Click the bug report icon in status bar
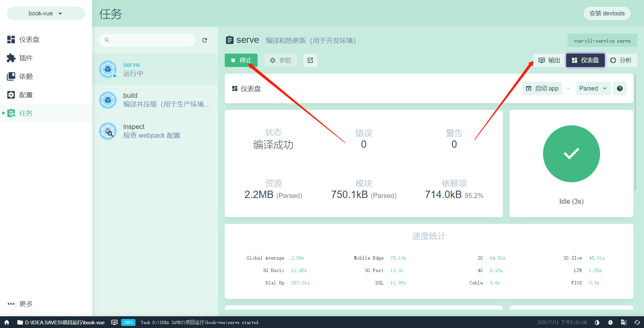Image resolution: width=644 pixels, height=328 pixels. [x=610, y=322]
